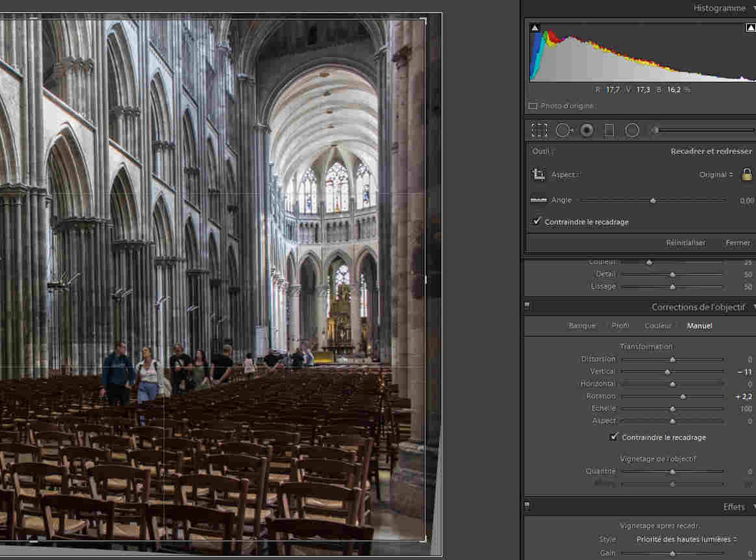Click the crop overlay bottom-right corner handle

click(x=425, y=540)
